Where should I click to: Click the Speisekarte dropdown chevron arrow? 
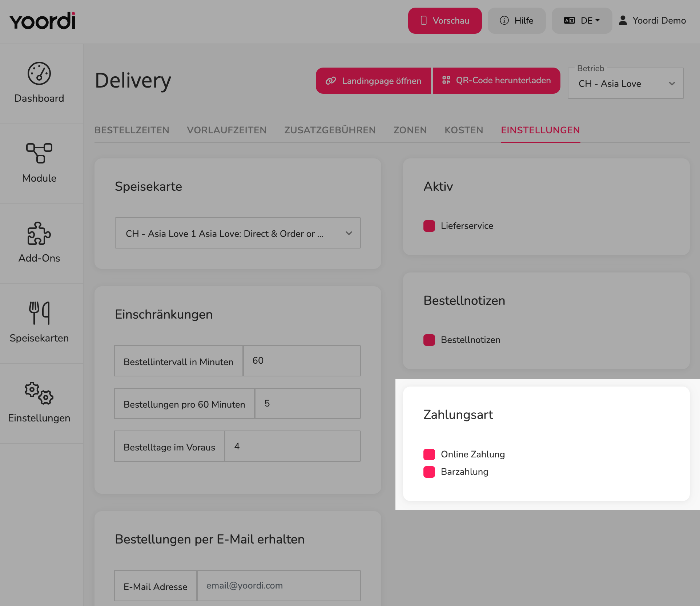tap(349, 233)
